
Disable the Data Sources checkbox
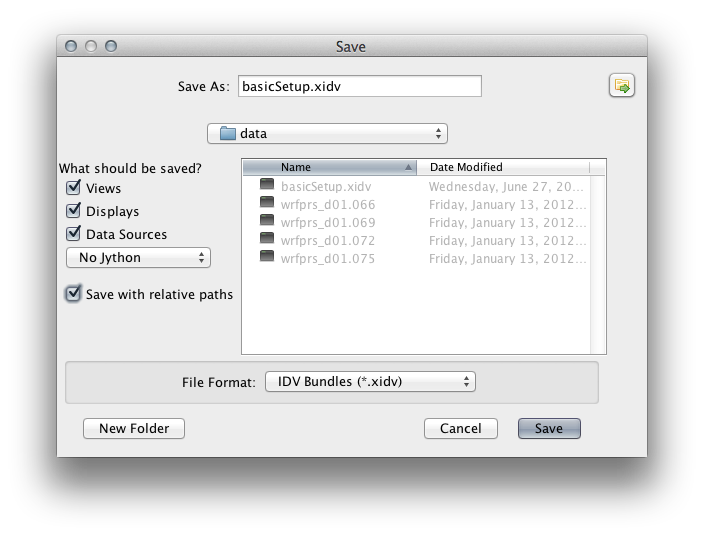click(73, 234)
